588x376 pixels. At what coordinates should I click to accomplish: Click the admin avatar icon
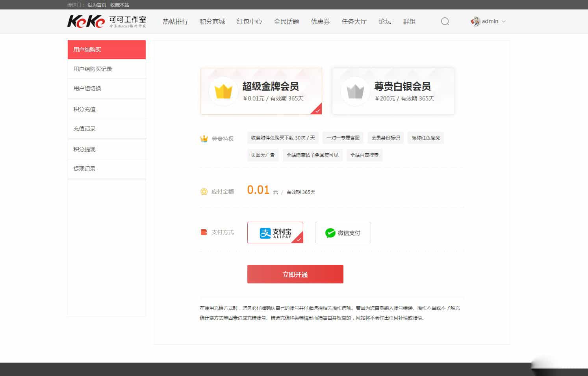point(475,21)
